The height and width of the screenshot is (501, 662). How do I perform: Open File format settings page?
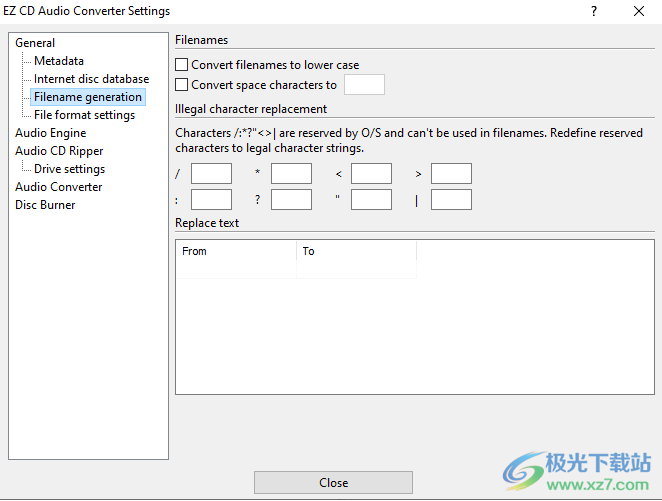(x=84, y=115)
